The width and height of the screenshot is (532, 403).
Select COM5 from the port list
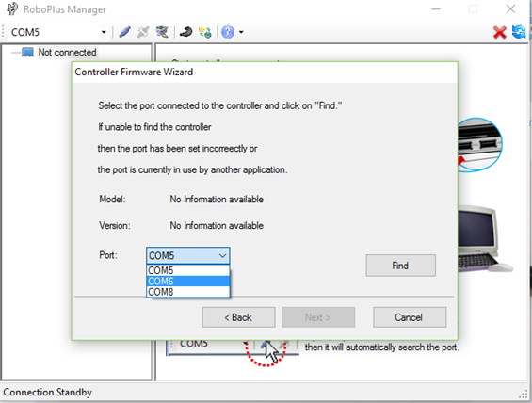pyautogui.click(x=188, y=270)
